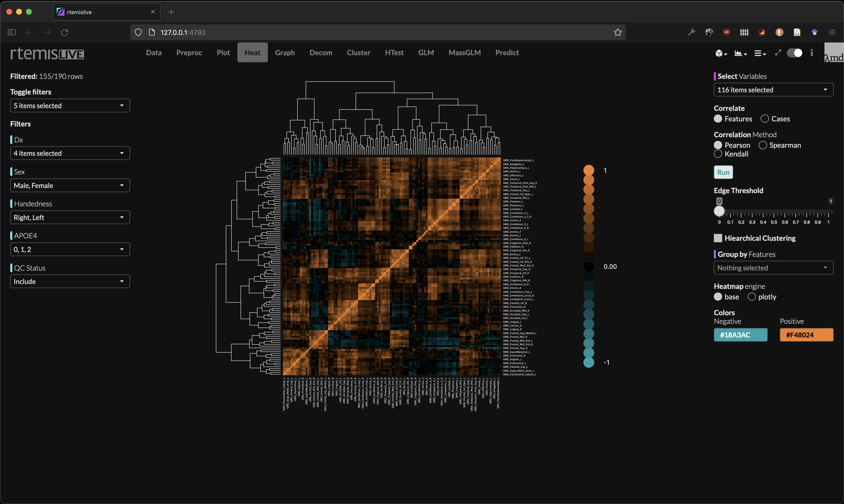The image size is (844, 504).
Task: Open the Predict tab
Action: [x=507, y=53]
